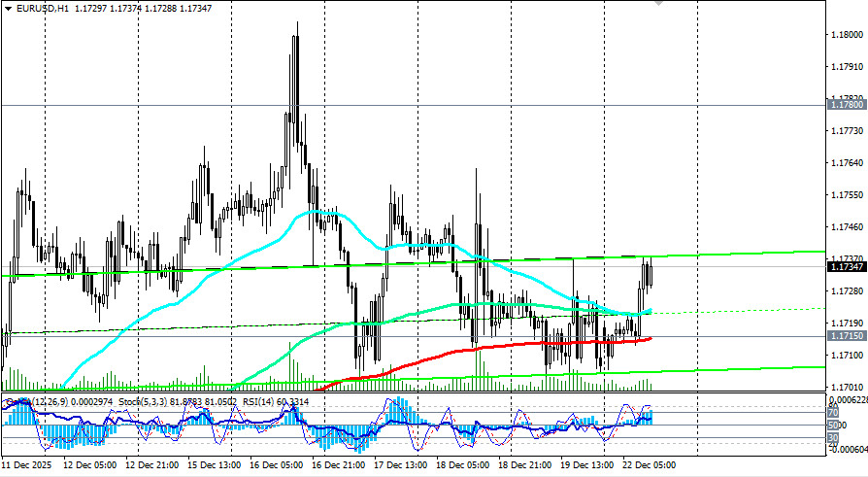Screen dimensions: 868x477
Task: Click the 1.17800 horizontal level price tag
Action: click(847, 104)
